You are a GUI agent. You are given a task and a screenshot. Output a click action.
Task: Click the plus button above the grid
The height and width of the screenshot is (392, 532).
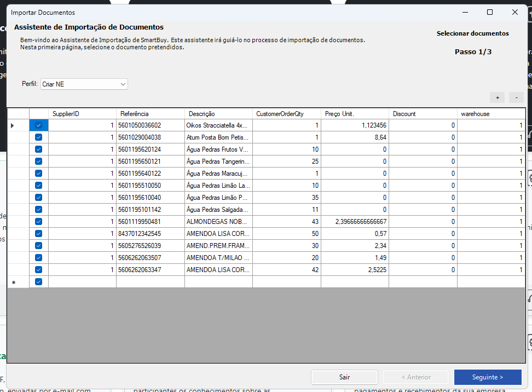(498, 97)
